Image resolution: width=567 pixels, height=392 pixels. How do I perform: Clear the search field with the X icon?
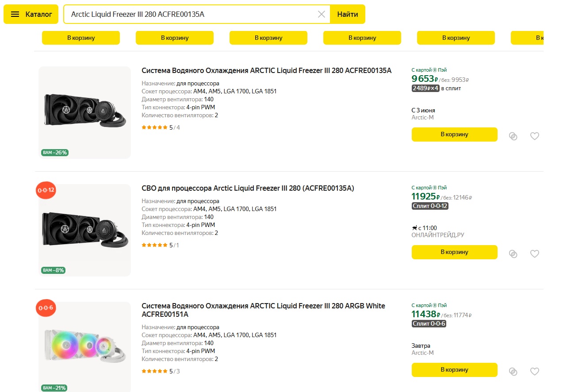322,14
